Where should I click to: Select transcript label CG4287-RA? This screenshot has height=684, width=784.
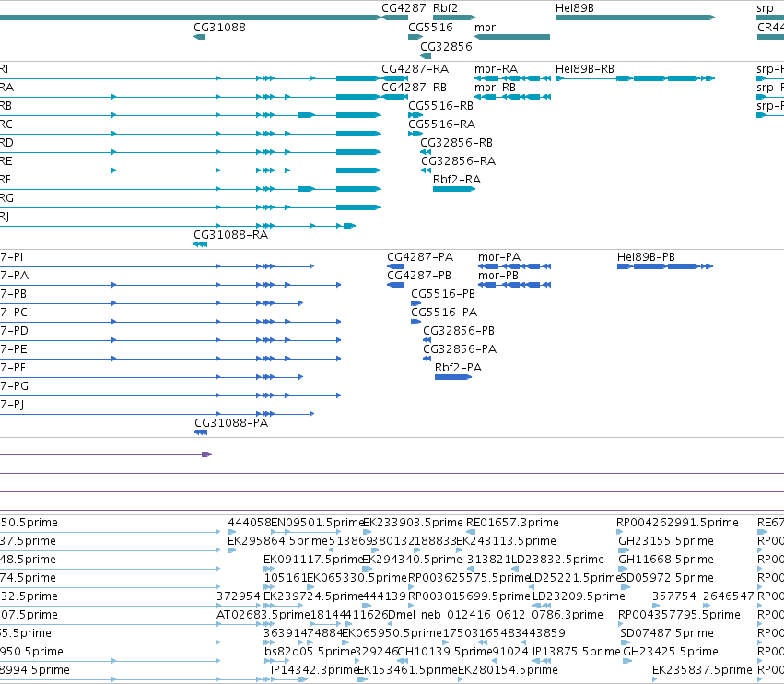[x=415, y=69]
